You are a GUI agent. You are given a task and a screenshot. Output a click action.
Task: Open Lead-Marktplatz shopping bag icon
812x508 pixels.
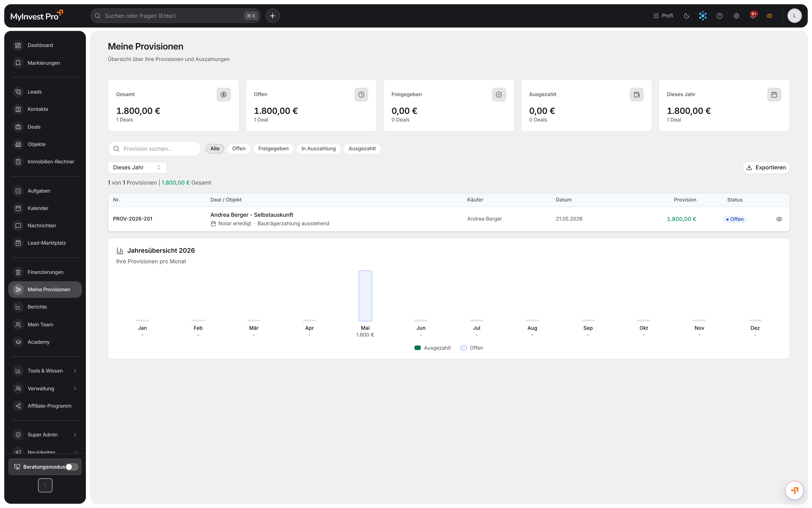point(18,243)
